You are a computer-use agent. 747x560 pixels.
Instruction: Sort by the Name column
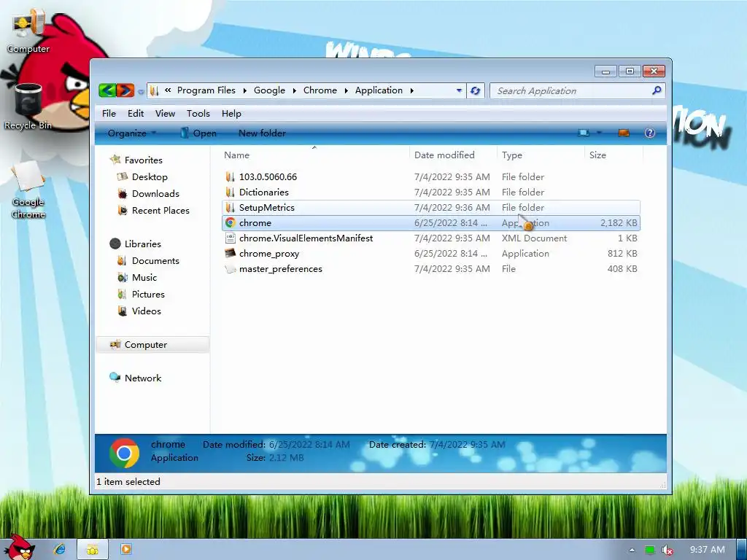pos(315,155)
